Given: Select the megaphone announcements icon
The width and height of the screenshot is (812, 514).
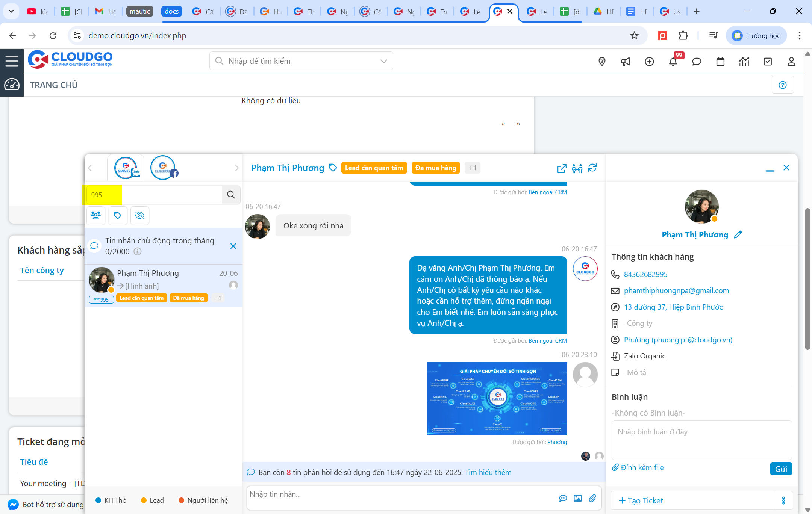Looking at the screenshot, I should pyautogui.click(x=626, y=61).
